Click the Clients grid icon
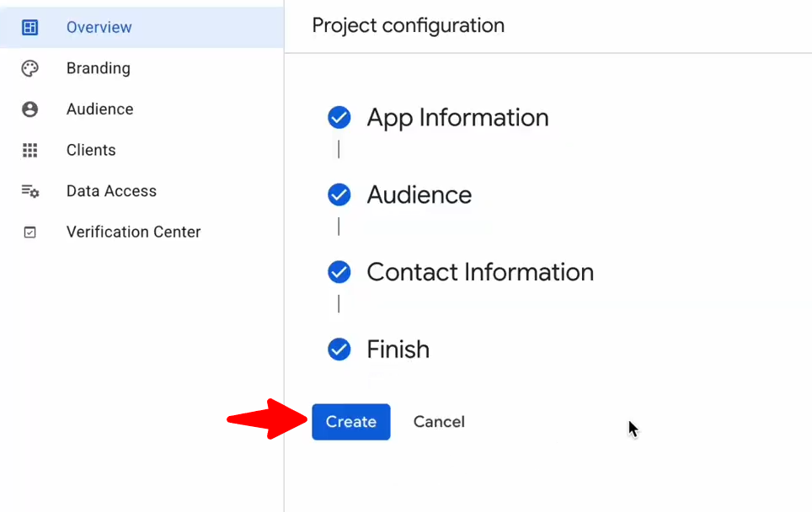This screenshot has width=812, height=512. click(x=29, y=151)
